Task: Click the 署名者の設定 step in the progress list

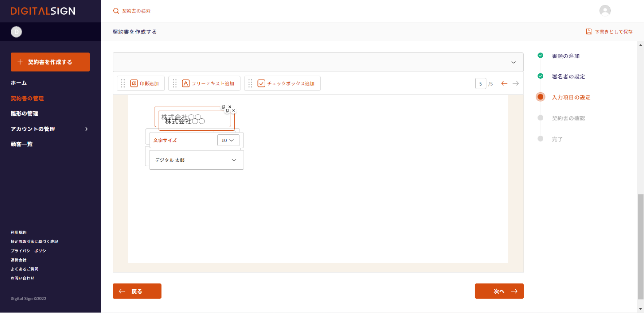Action: coord(568,77)
